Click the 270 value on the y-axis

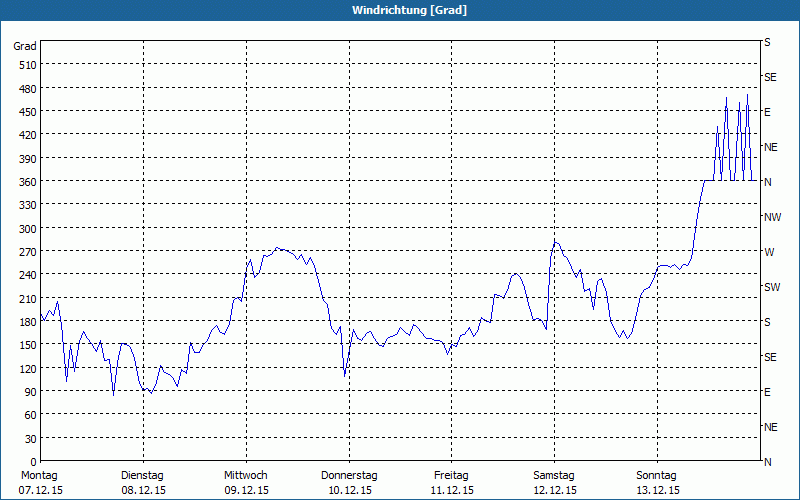(27, 251)
